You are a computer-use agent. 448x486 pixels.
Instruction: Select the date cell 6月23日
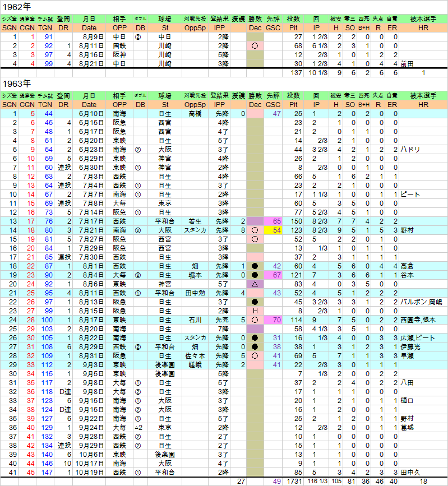(x=89, y=150)
